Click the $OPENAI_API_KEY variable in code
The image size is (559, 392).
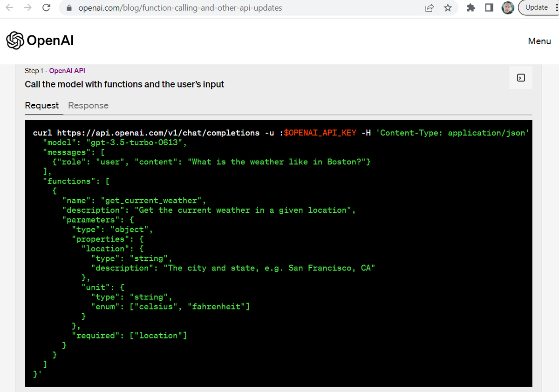[320, 133]
